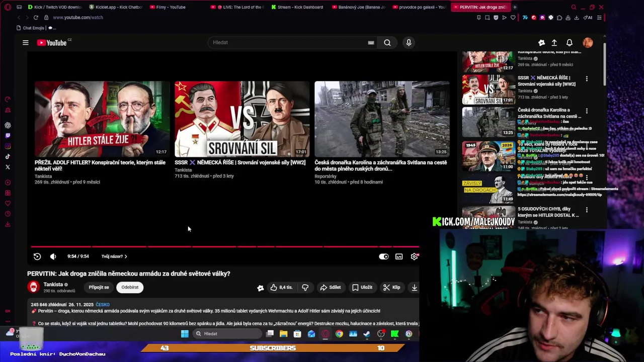Screen dimensions: 644x362
Task: Click the Windows taskbar Hledat search box
Action: pyautogui.click(x=227, y=334)
